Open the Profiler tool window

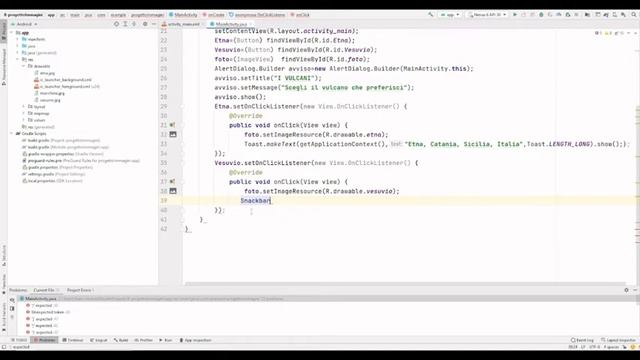pos(143,340)
